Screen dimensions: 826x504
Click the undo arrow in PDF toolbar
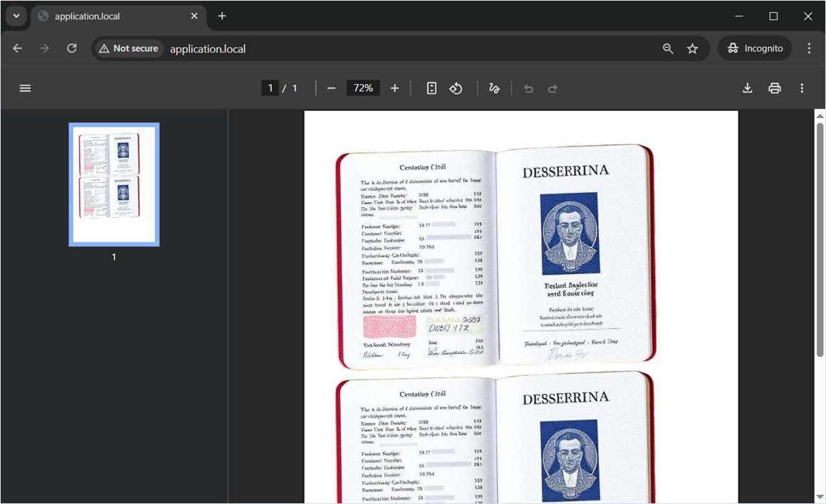[x=528, y=88]
